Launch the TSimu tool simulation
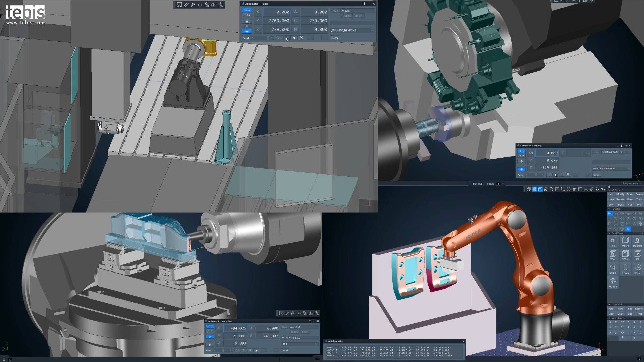 tap(625, 269)
